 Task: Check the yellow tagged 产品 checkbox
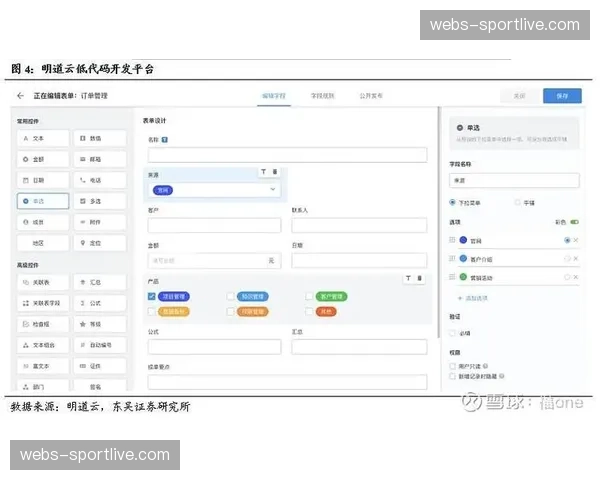click(x=152, y=312)
